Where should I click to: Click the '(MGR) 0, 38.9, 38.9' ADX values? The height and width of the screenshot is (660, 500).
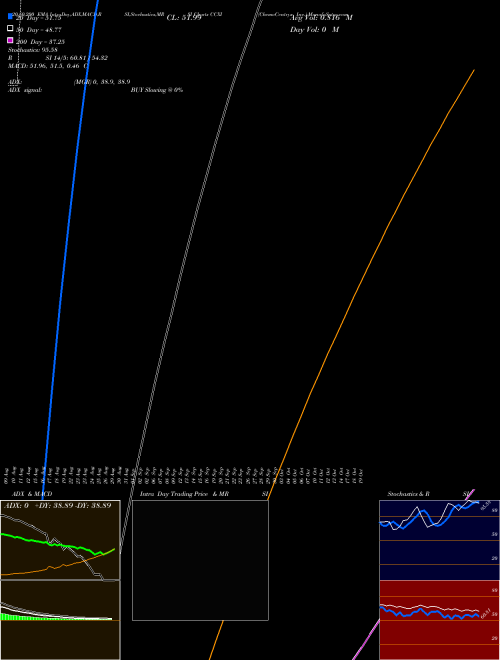point(102,82)
